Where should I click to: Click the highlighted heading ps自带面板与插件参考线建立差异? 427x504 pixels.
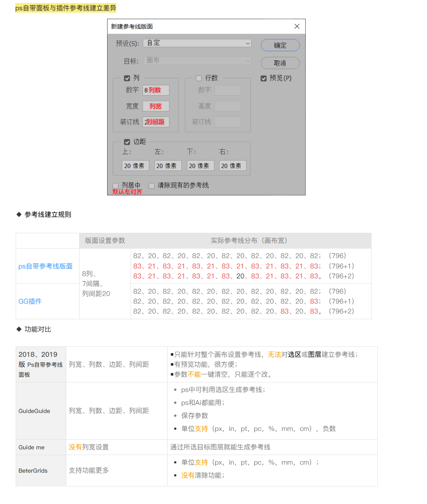(x=66, y=8)
